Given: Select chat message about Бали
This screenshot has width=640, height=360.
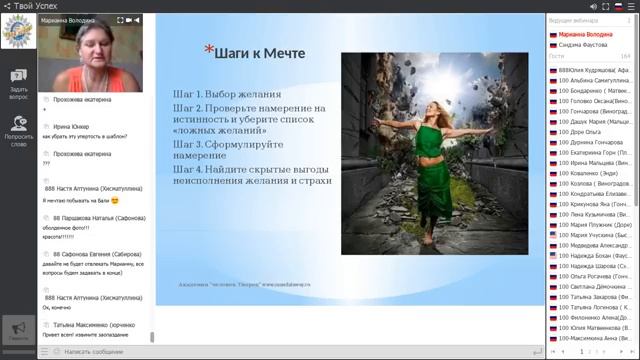Looking at the screenshot, I should (x=81, y=200).
